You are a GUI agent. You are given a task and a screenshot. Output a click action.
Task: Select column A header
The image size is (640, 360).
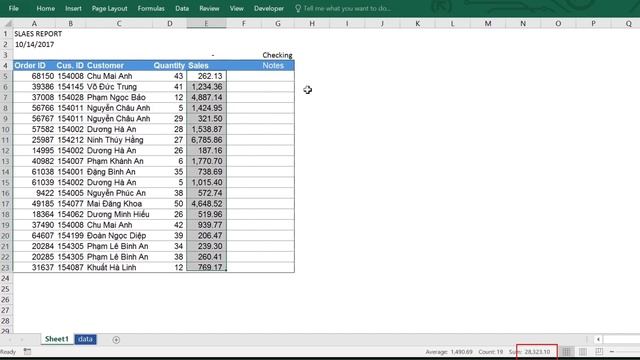point(34,24)
